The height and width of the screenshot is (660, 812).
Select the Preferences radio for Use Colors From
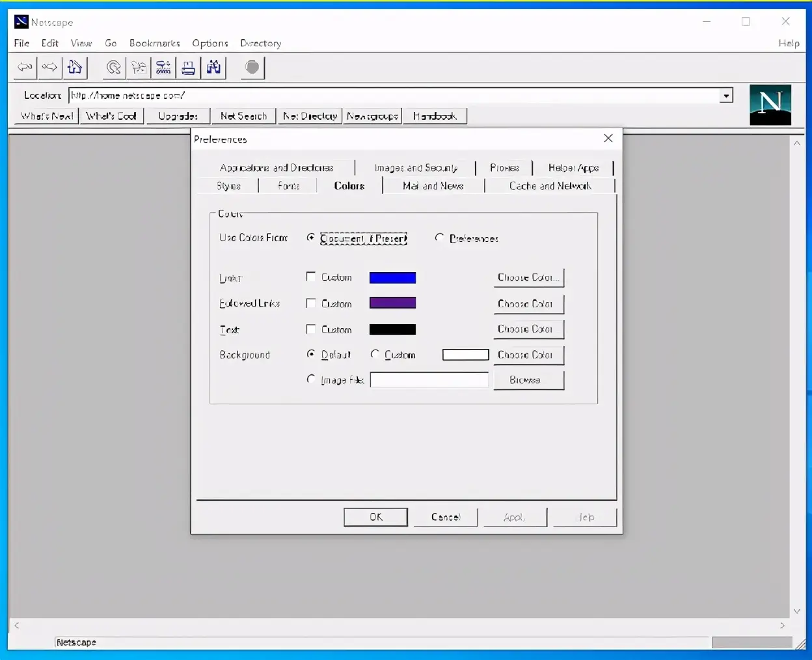(439, 238)
